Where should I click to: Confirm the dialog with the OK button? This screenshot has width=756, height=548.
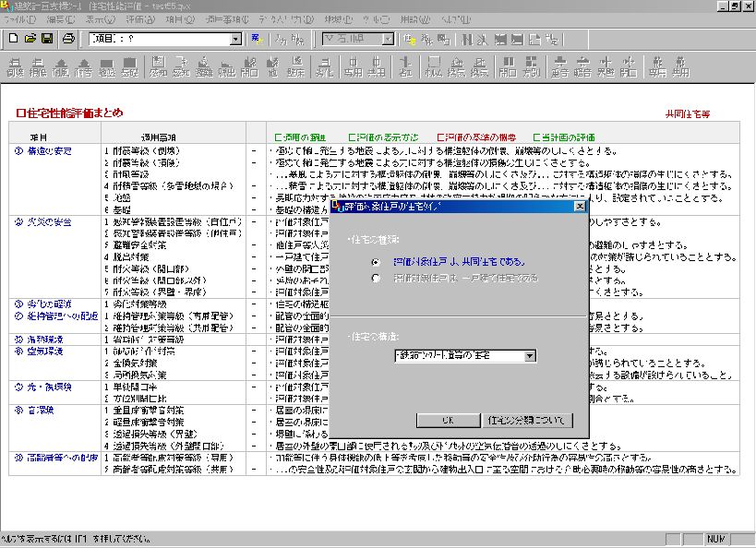448,421
